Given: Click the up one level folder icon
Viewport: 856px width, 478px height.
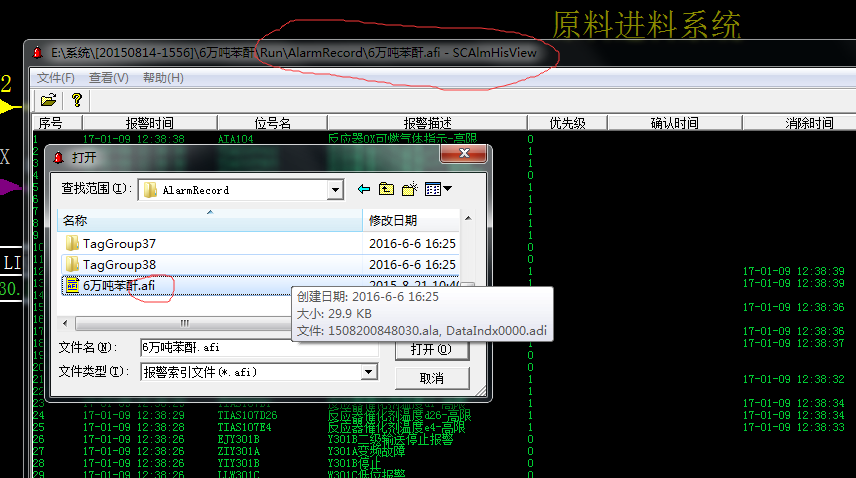Looking at the screenshot, I should [x=386, y=189].
